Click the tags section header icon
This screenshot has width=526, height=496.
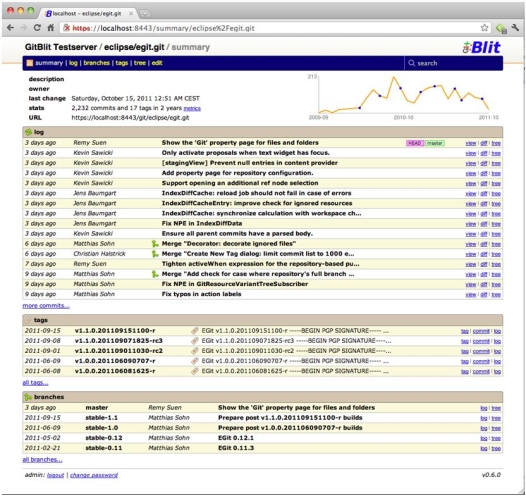coord(29,320)
